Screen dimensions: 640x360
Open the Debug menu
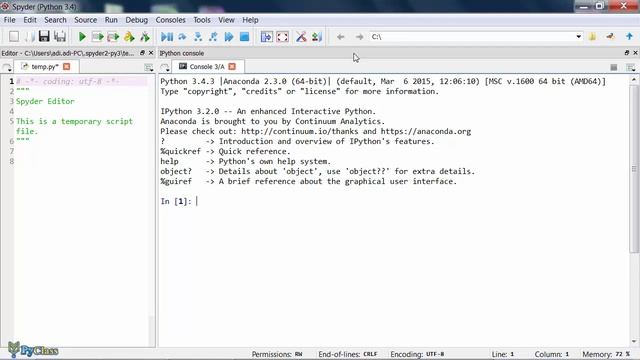coord(136,20)
